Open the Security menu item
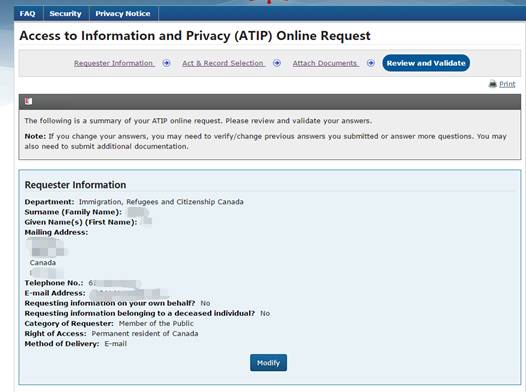Image resolution: width=526 pixels, height=392 pixels. coord(65,14)
